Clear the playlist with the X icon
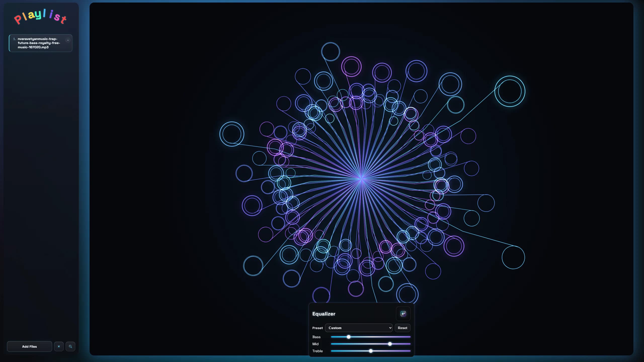The height and width of the screenshot is (362, 644). tap(59, 346)
